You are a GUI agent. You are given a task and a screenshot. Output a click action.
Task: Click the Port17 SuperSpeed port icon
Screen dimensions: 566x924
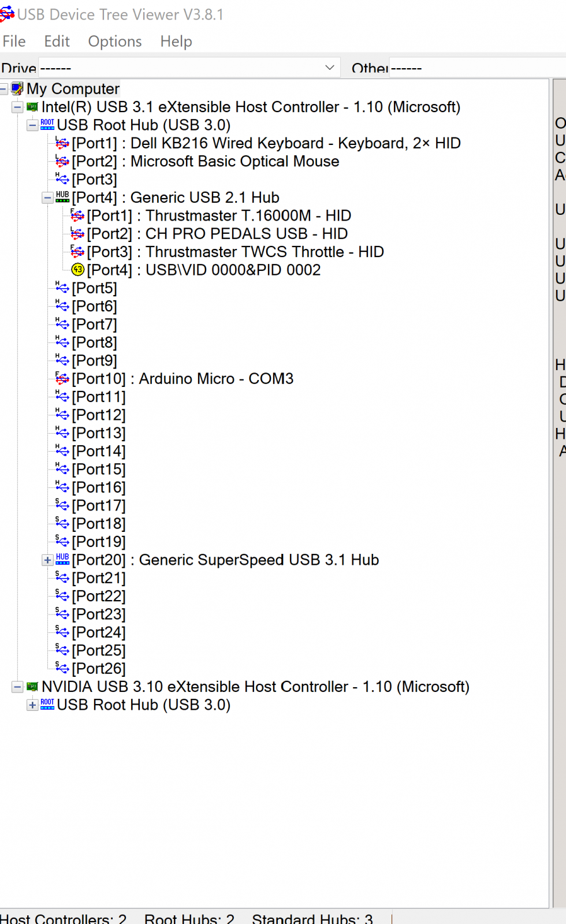pos(62,505)
